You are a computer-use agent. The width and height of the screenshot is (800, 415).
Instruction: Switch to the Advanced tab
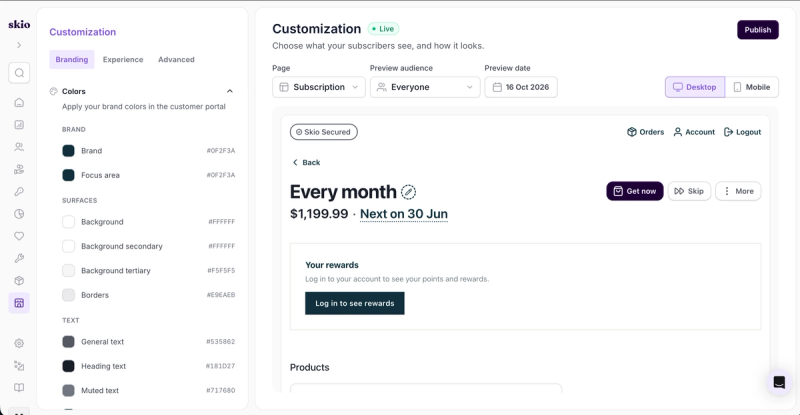(176, 59)
